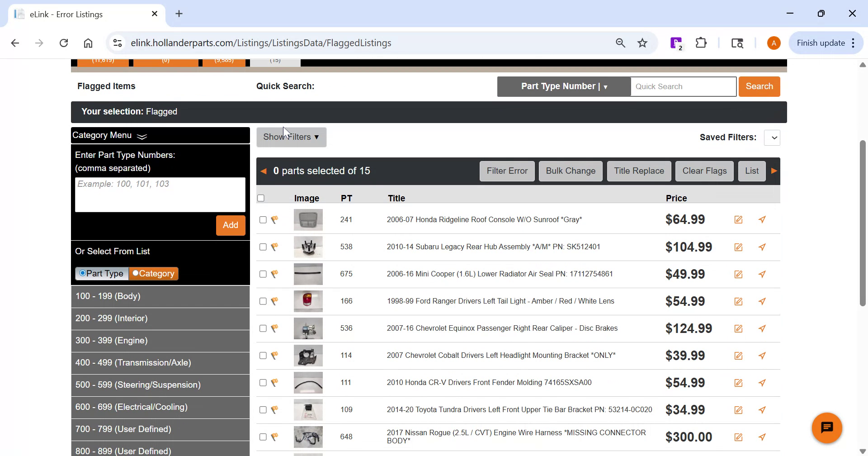Collapse the Category Menu section
The height and width of the screenshot is (456, 868).
point(142,135)
